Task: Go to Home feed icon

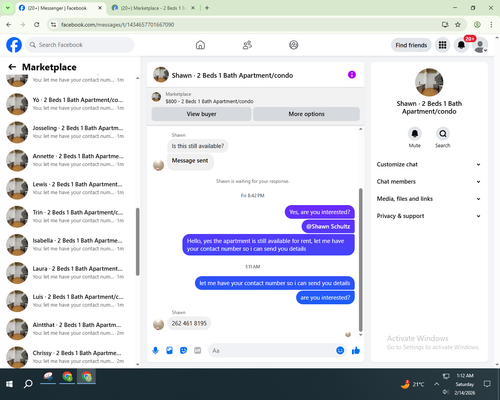Action: pos(200,45)
